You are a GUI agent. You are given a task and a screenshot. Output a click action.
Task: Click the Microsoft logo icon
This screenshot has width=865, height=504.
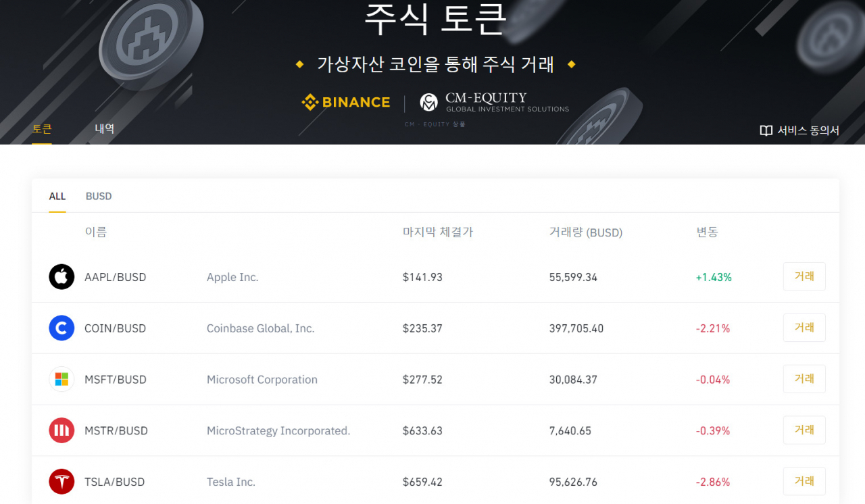[61, 380]
